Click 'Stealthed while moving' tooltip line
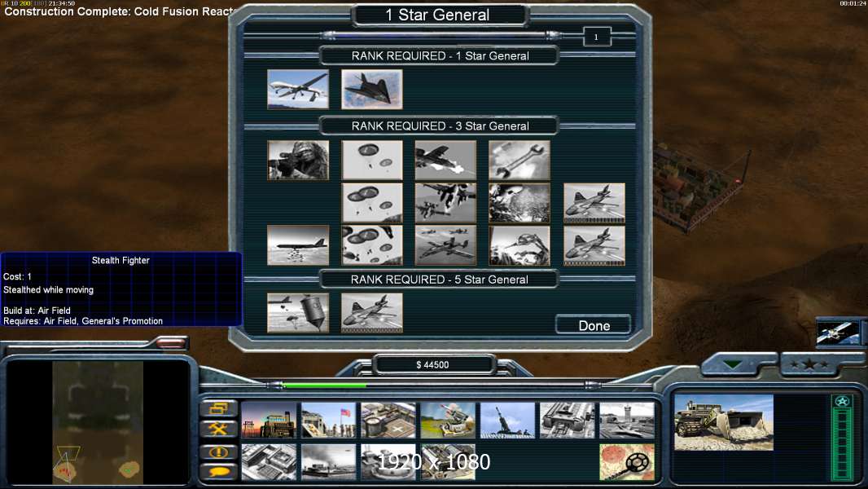The image size is (868, 489). click(x=48, y=289)
